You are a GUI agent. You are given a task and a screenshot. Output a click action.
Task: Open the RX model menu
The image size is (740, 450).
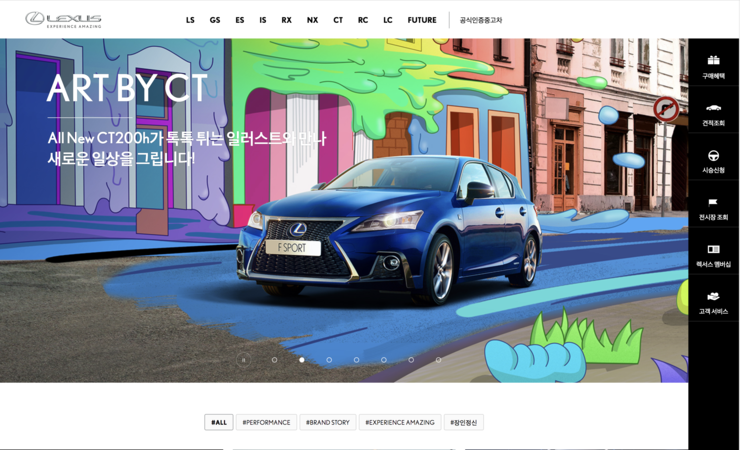coord(286,20)
